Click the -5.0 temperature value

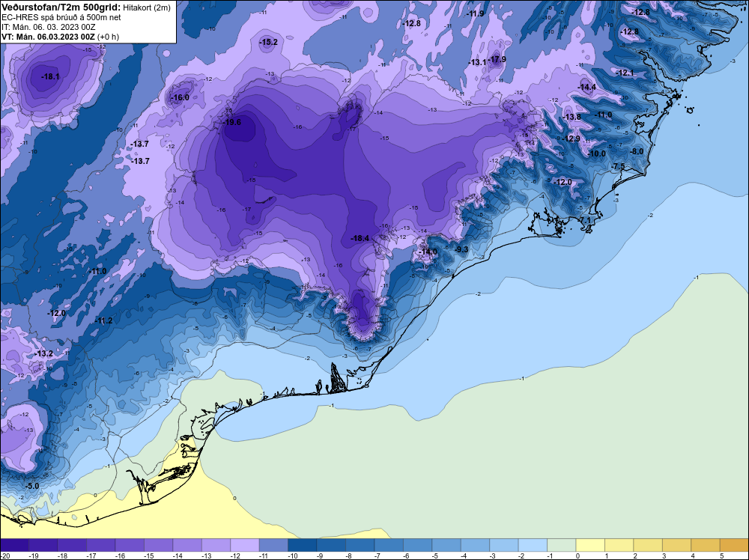(32, 486)
